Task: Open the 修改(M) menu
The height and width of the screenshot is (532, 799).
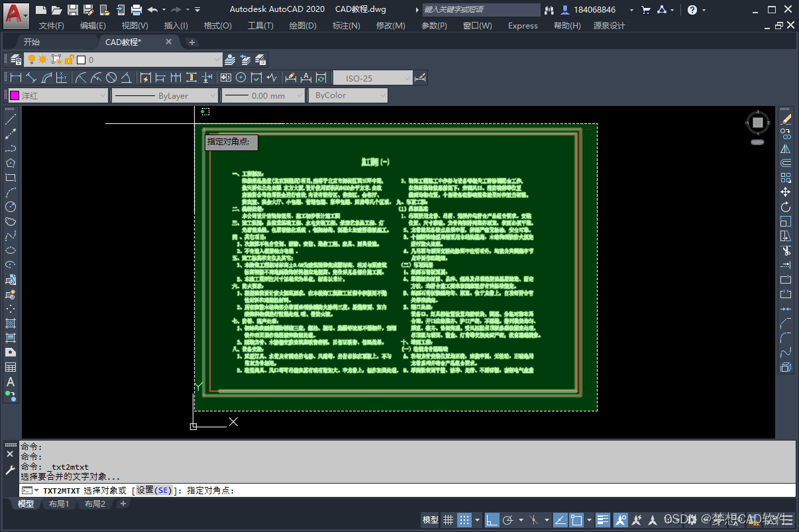Action: (391, 26)
